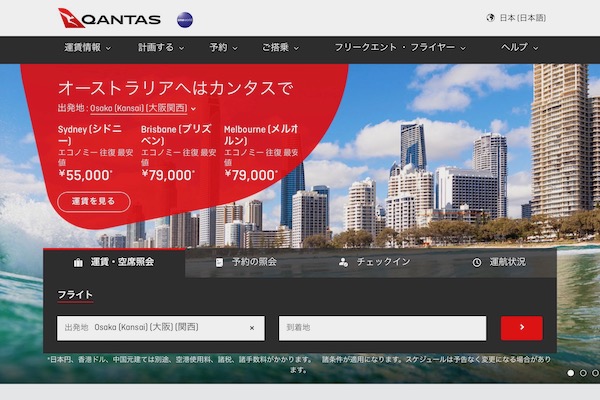Viewport: 600px width, 400px height.
Task: Open the 計画する menu
Action: coord(161,47)
